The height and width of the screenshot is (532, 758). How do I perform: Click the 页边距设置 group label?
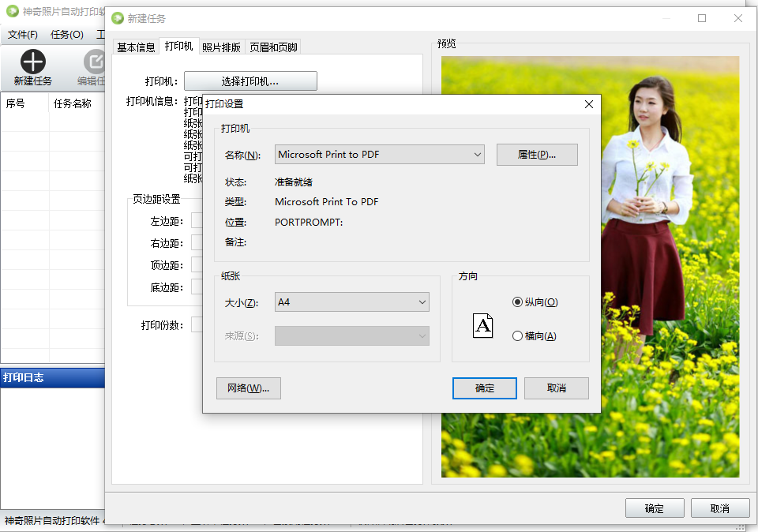point(156,199)
